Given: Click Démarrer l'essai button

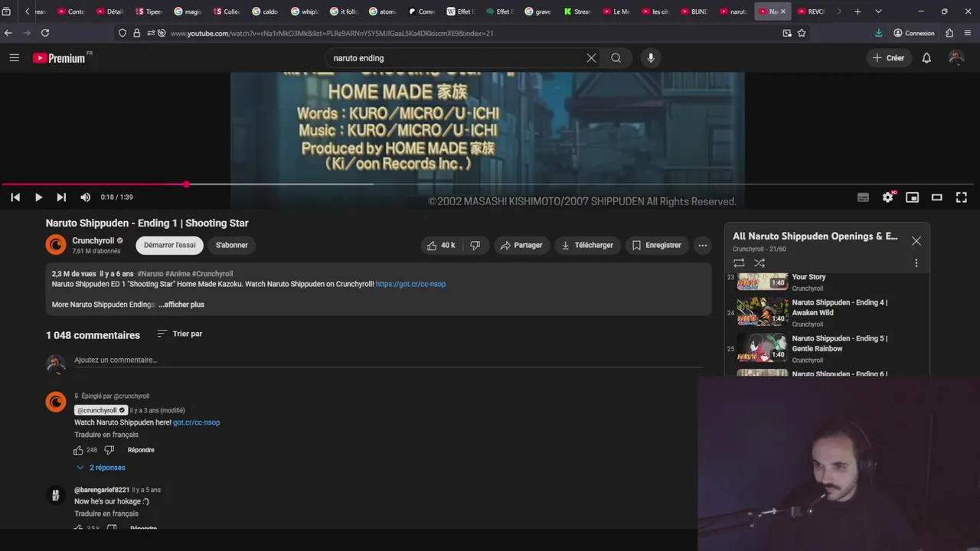Looking at the screenshot, I should [170, 245].
